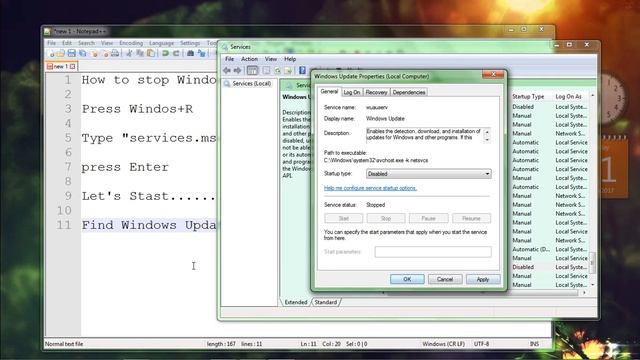Click 'Windows (CR LF)' in Notepad++ status bar
The image size is (640, 360).
click(444, 344)
